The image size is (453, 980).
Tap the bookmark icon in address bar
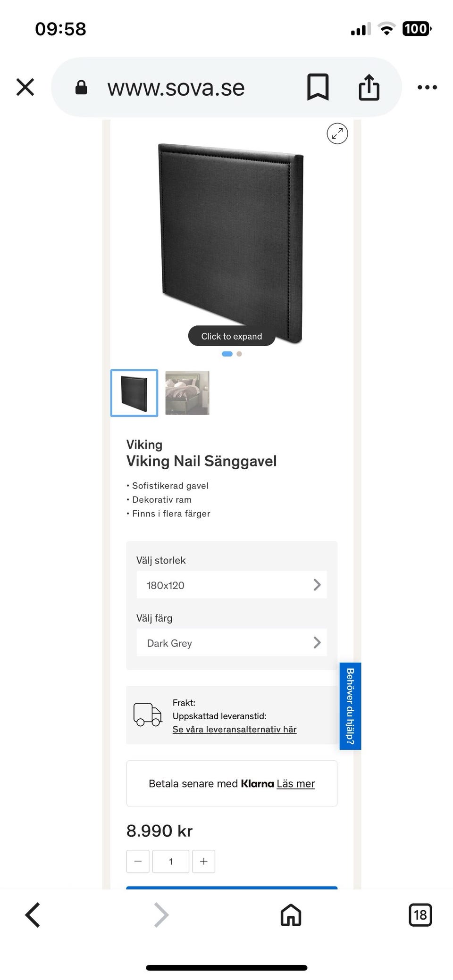(318, 87)
